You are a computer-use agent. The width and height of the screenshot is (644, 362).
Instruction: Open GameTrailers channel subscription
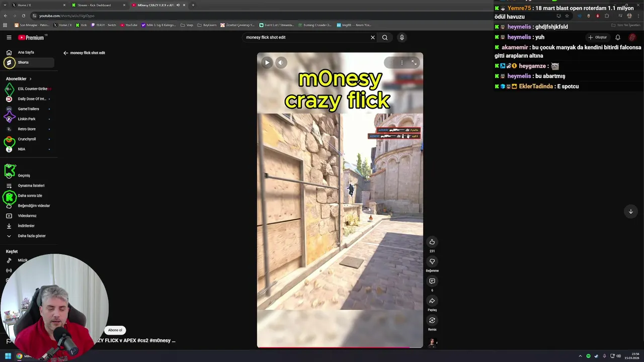(x=28, y=109)
